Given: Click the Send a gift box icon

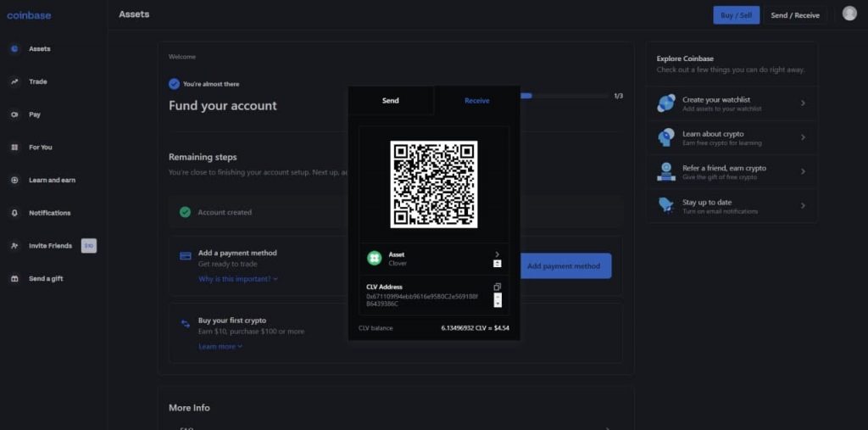Looking at the screenshot, I should tap(15, 279).
